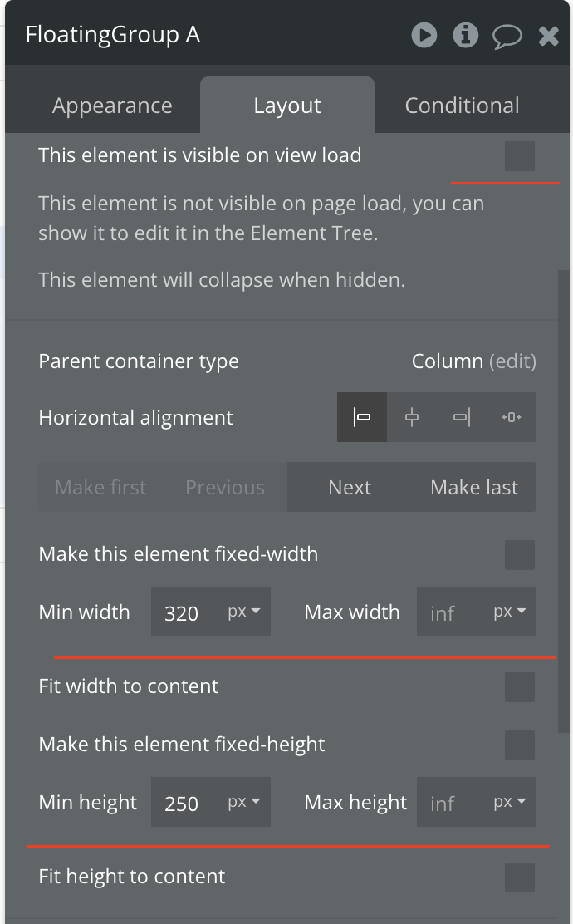The height and width of the screenshot is (924, 573).
Task: Select left horizontal alignment icon
Action: pyautogui.click(x=361, y=417)
